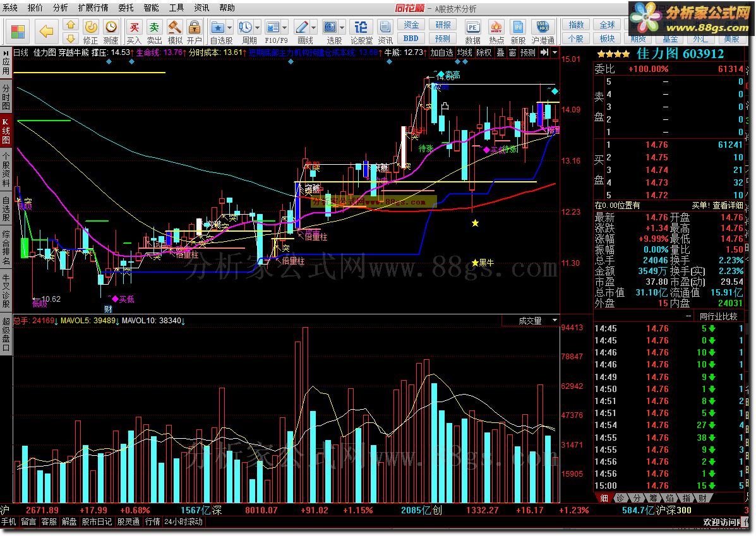The image size is (756, 536).
Task: Switch to the 个股资料 sidebar tab
Action: click(x=6, y=169)
